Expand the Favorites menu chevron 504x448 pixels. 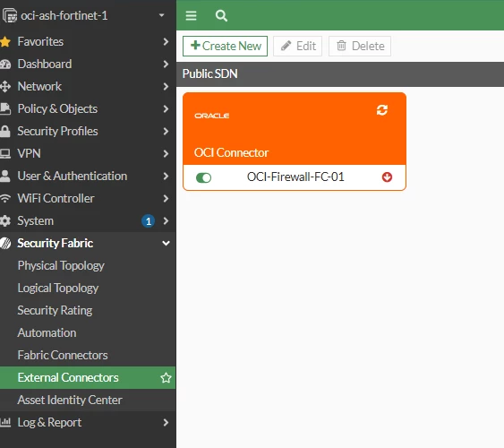click(166, 42)
